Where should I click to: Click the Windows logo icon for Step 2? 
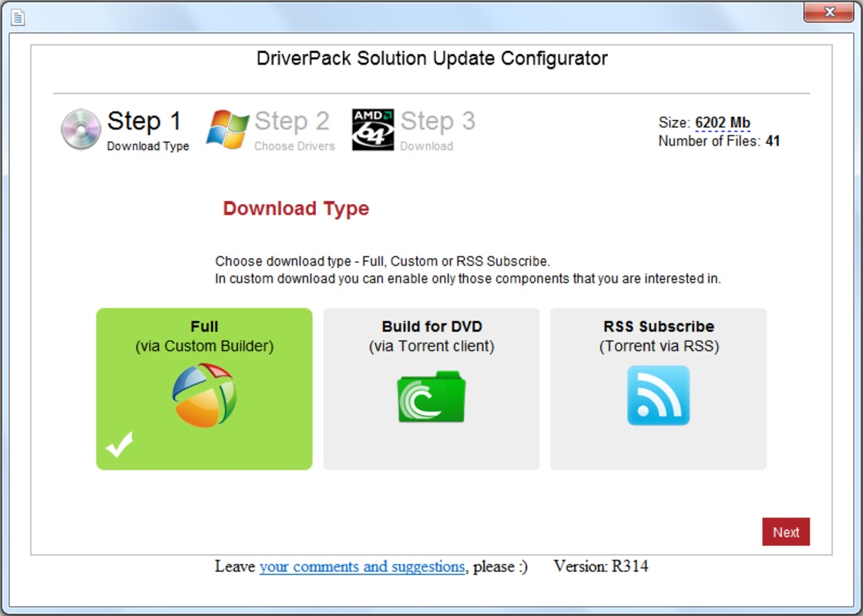[x=227, y=129]
